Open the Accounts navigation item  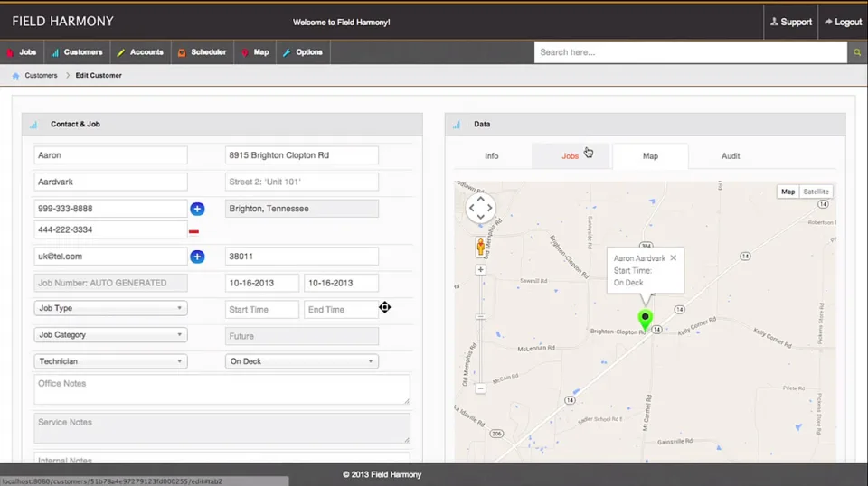click(x=140, y=52)
